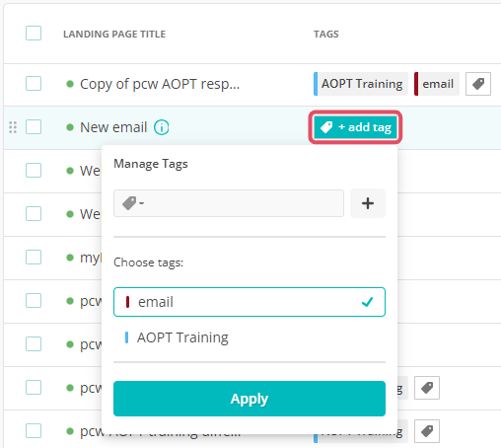Click the info icon beside New email
This screenshot has height=448, width=501.
162,127
